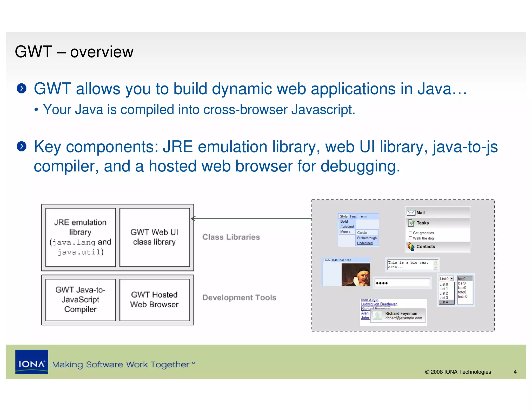Viewport: 532px width, 411px height.
Task: Click the text area scroll-down arrow
Action: (x=436, y=268)
